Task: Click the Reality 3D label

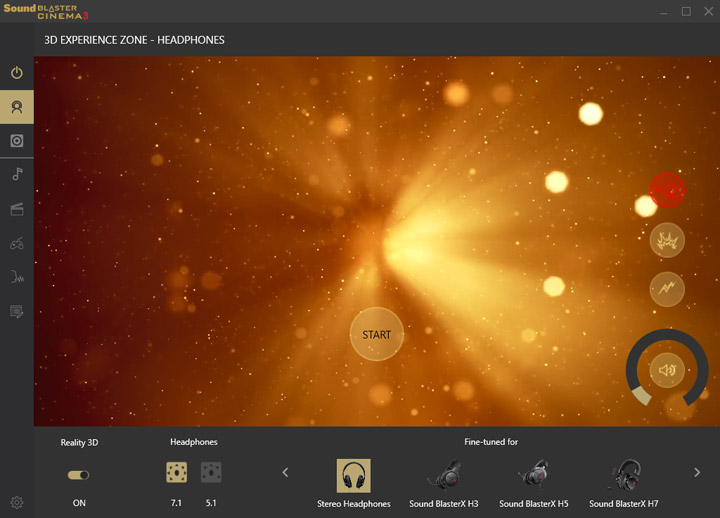Action: [79, 442]
